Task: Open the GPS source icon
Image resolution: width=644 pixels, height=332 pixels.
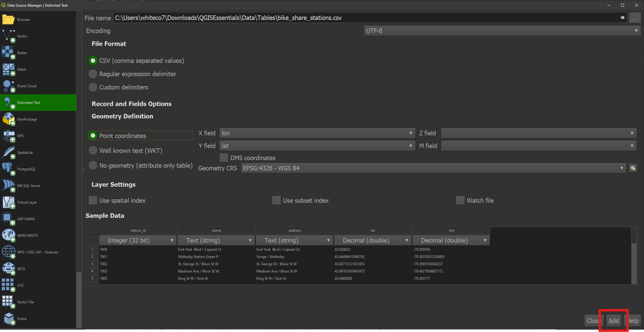Action: tap(8, 136)
